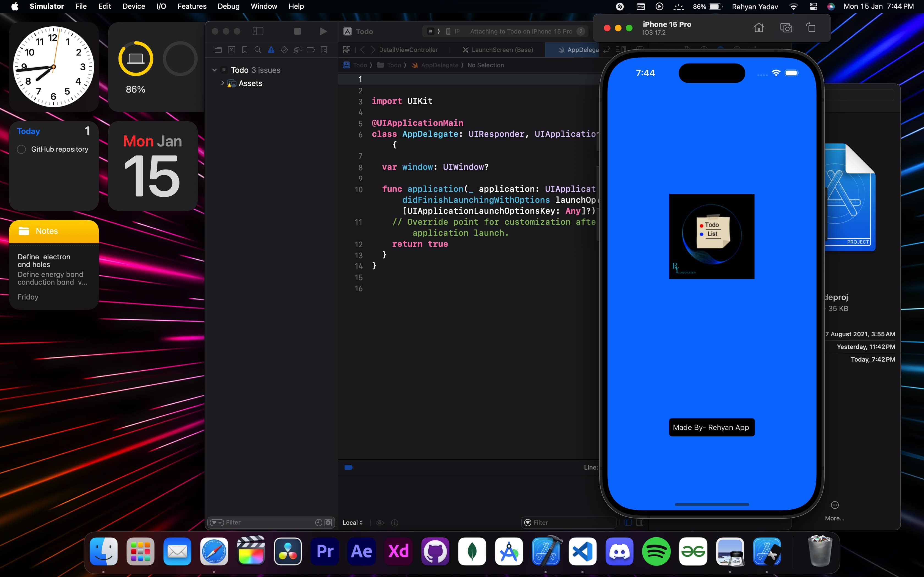Click the blue breakpoint toggle in debug bar
Screen dimensions: 924x577
tap(348, 467)
